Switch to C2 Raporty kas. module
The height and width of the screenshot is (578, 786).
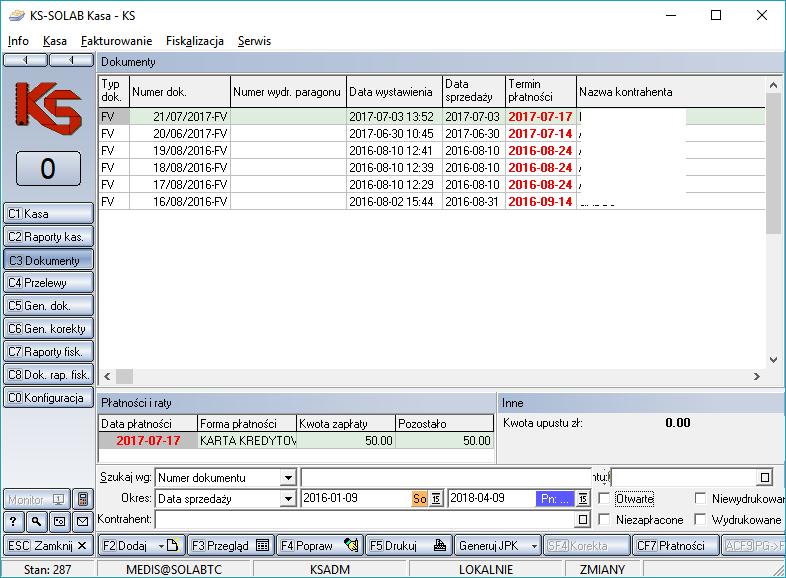[48, 237]
